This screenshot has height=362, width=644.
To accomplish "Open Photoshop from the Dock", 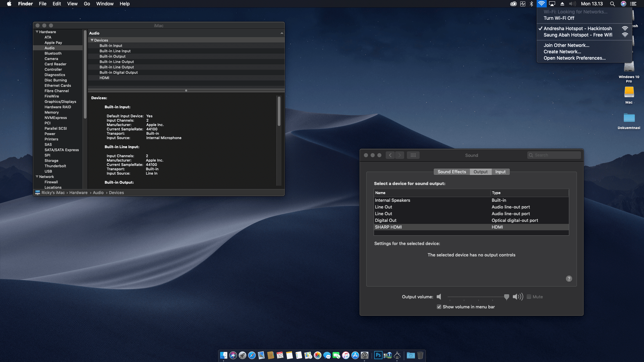I will 378,355.
